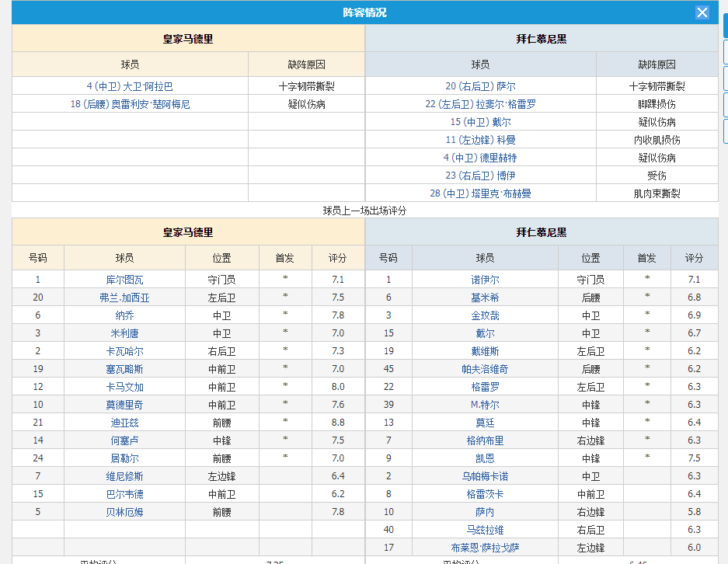Click player link 萨内
Image resolution: width=728 pixels, height=564 pixels.
point(485,512)
